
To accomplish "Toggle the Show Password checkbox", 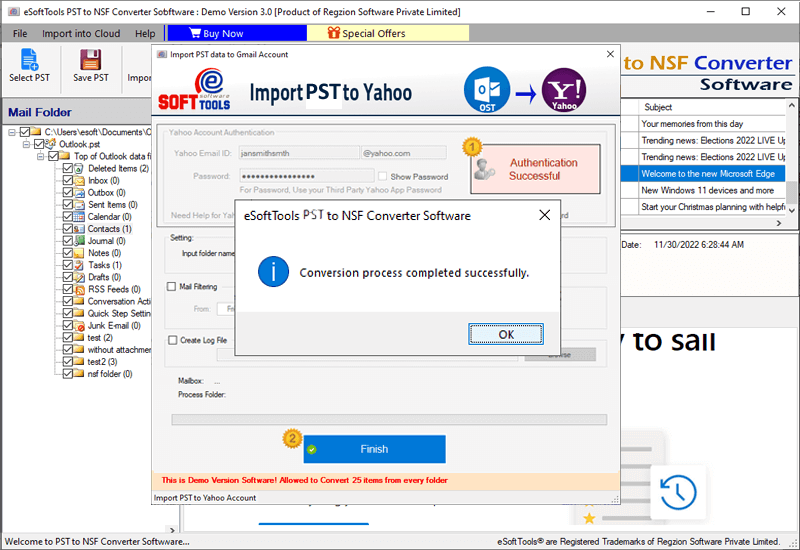I will (x=382, y=176).
